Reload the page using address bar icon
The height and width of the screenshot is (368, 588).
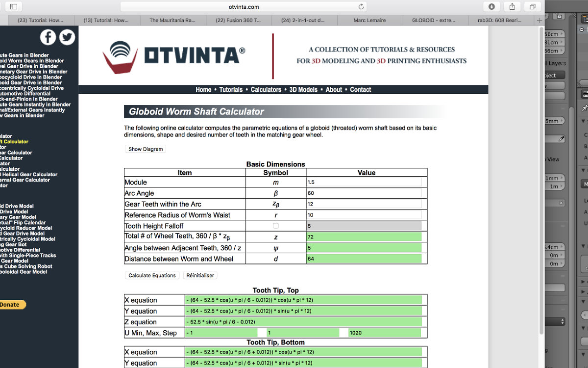[361, 7]
